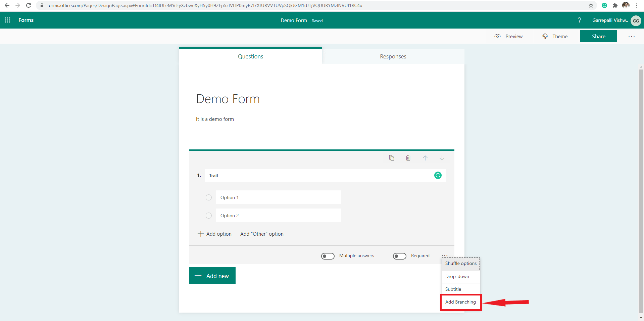Click the Share button
Screen dimensions: 644x321
point(598,36)
